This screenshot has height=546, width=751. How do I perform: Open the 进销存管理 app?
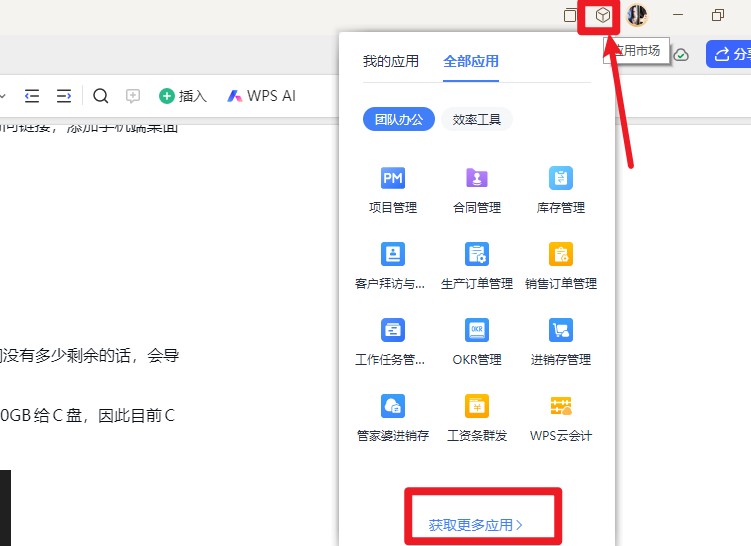(x=561, y=342)
